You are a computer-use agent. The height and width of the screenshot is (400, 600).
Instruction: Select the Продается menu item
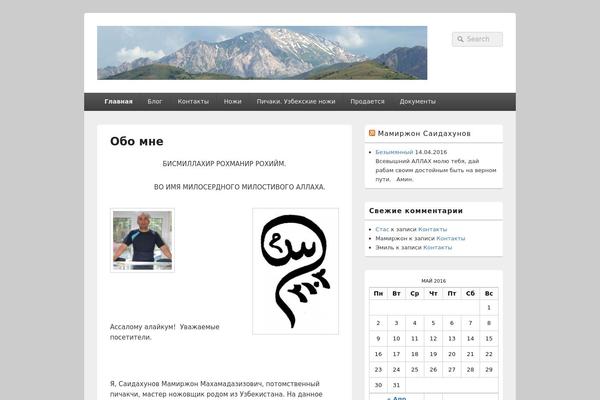[x=367, y=101]
